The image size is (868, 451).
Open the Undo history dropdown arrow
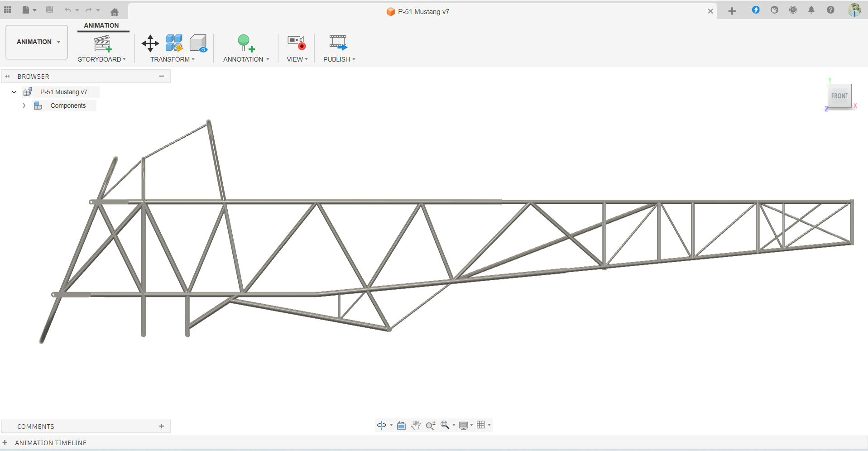pos(77,10)
